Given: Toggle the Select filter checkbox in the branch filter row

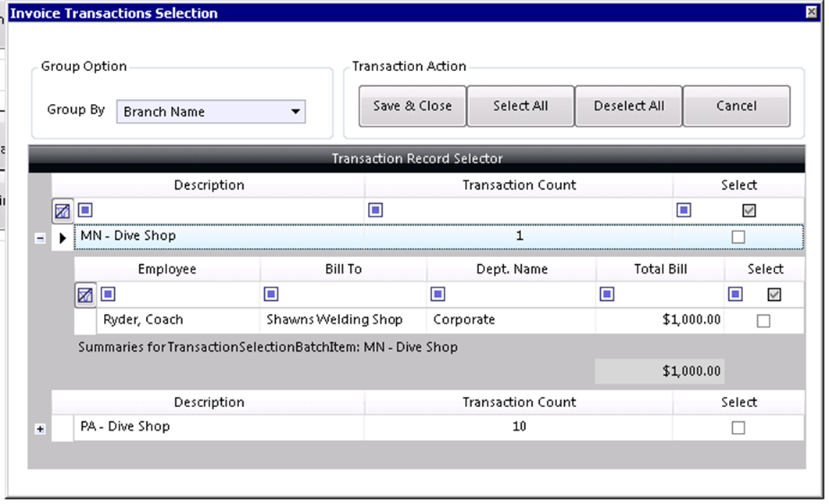Looking at the screenshot, I should point(749,210).
